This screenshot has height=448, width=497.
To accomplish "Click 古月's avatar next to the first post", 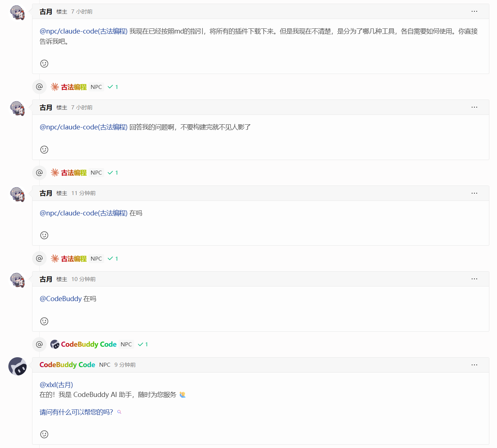I will point(17,12).
